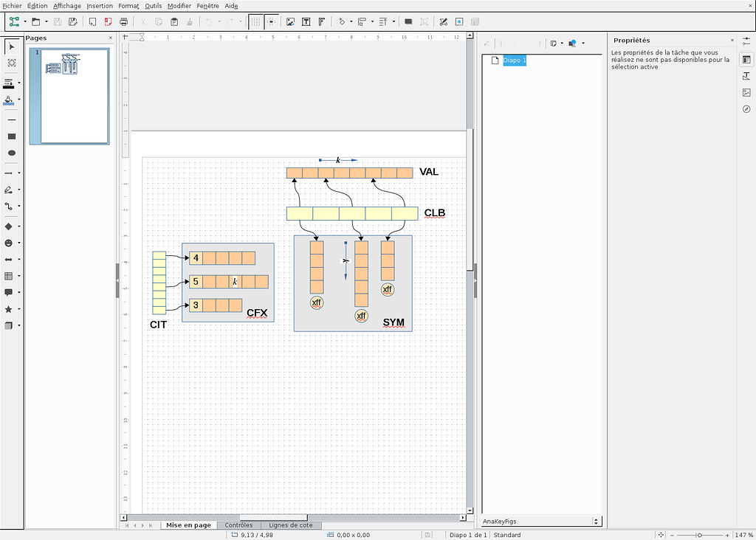Insert a text box from toolbar
Viewport: 756px width, 540px height.
pos(306,21)
